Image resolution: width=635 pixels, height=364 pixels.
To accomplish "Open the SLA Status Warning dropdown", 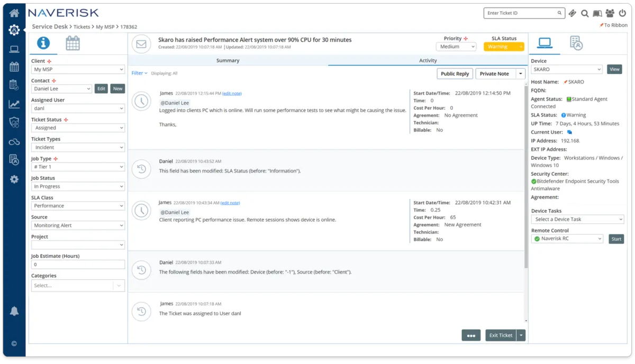I will point(504,47).
